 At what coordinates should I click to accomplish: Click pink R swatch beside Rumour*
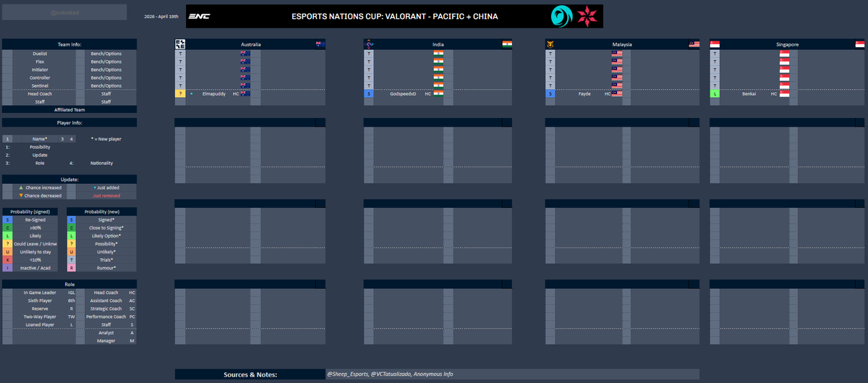(71, 267)
